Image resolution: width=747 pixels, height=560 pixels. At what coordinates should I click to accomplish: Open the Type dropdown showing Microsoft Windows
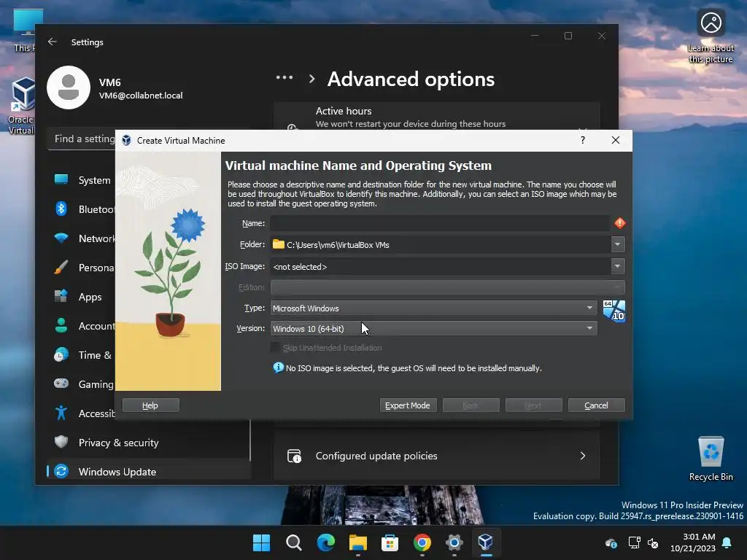[x=433, y=308]
